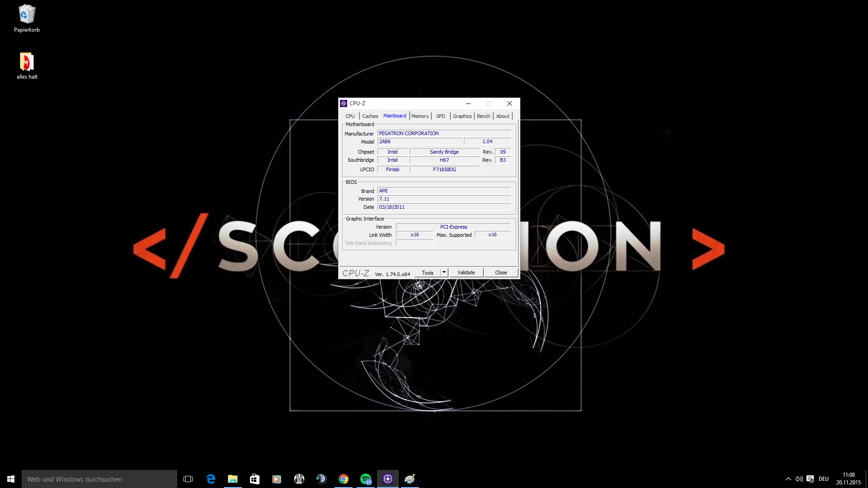Click the Validate button
Screen dimensions: 868x488
click(466, 272)
